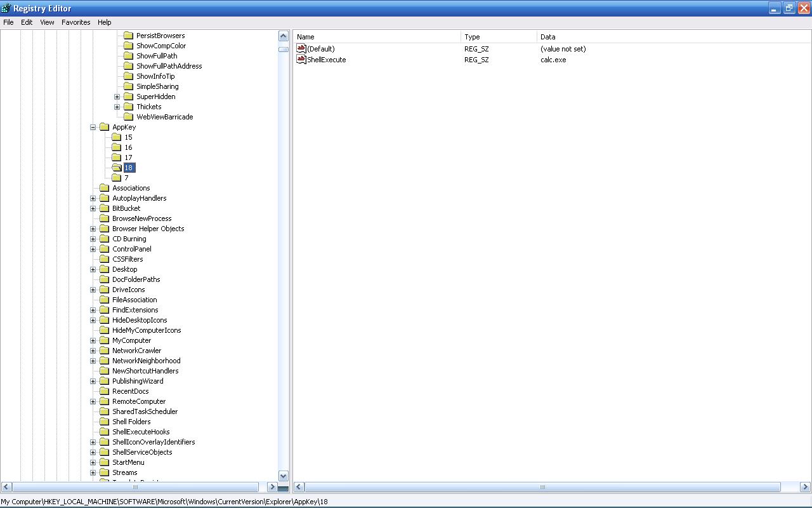Click the calc.exe data cell
This screenshot has width=812, height=508.
click(553, 60)
